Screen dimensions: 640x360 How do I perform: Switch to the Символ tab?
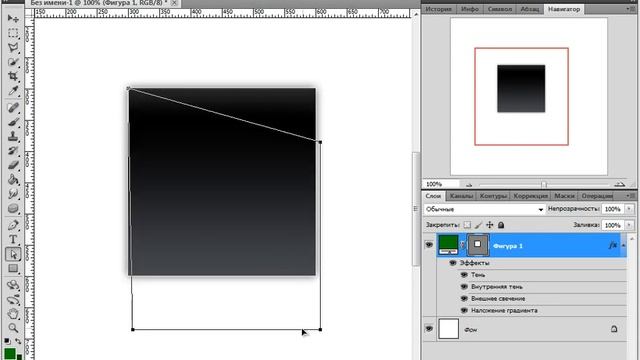(x=500, y=9)
